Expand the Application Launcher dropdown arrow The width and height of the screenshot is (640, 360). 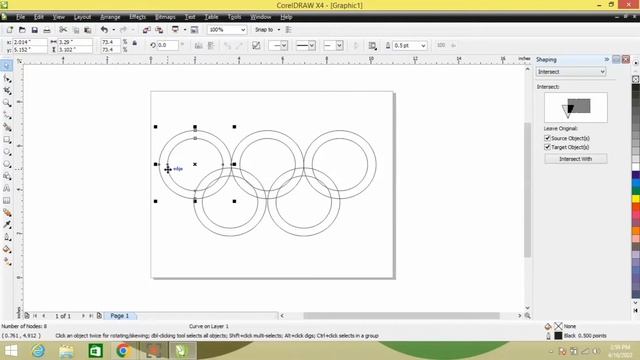point(184,30)
